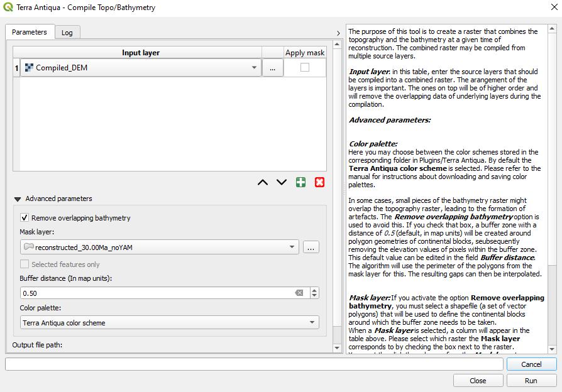Move the layer up with the up arrow
The width and height of the screenshot is (562, 392).
coord(263,182)
